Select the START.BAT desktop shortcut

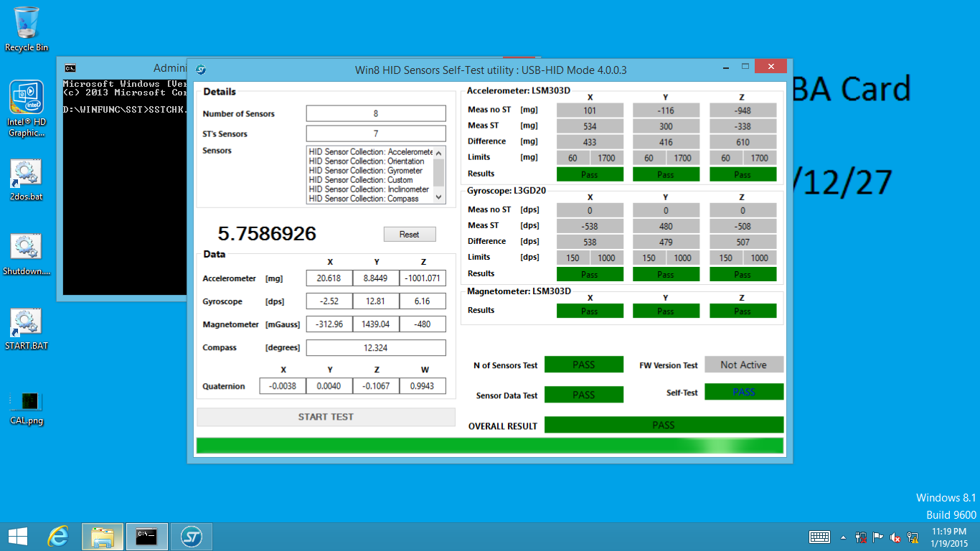(x=27, y=329)
